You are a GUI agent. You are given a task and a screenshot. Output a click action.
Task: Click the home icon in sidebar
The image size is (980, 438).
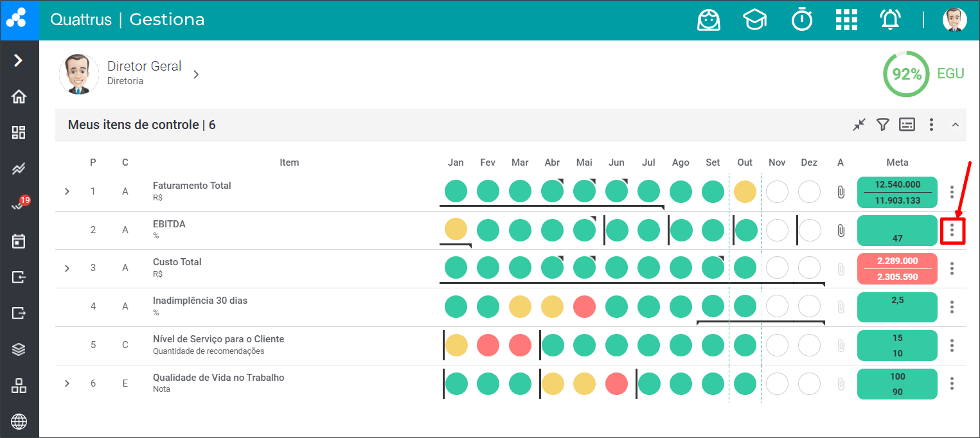(x=19, y=97)
